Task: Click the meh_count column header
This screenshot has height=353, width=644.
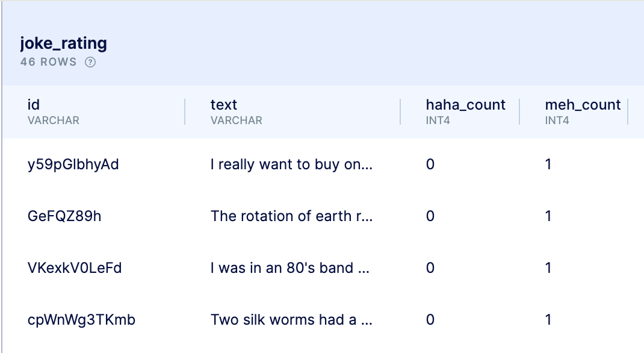Action: [x=583, y=105]
